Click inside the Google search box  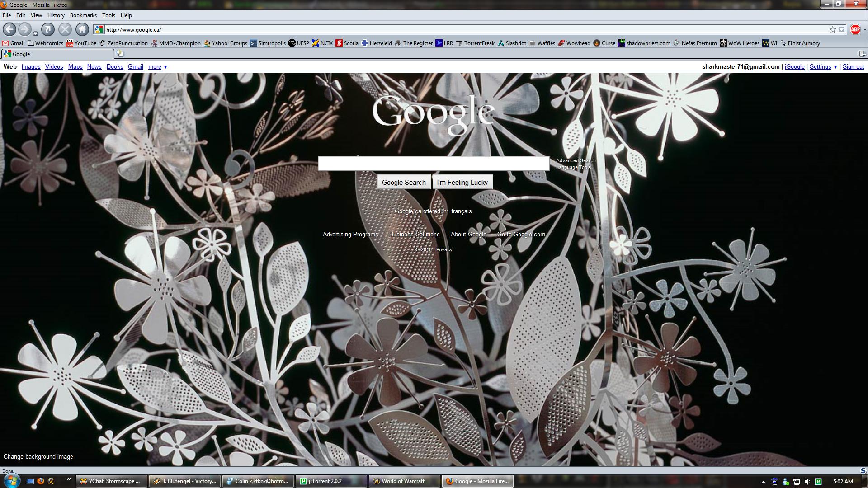(x=434, y=164)
